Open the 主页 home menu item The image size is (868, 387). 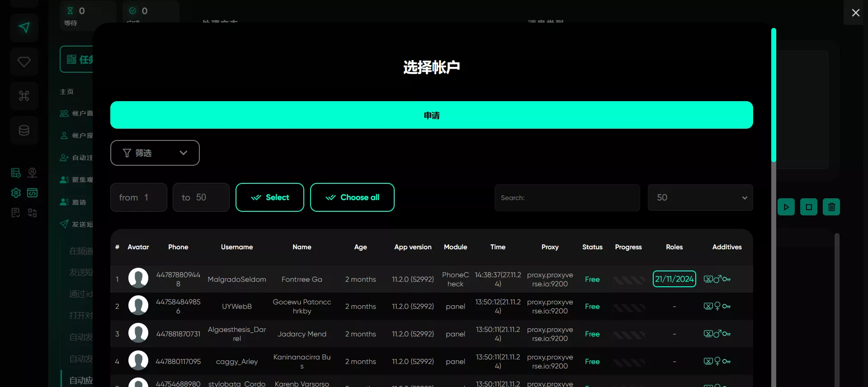point(67,92)
